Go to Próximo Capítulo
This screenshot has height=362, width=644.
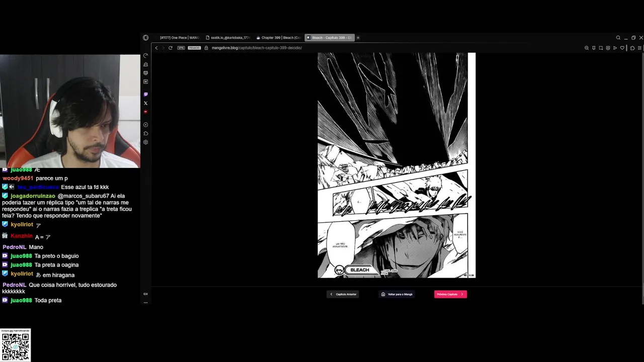coord(450,294)
